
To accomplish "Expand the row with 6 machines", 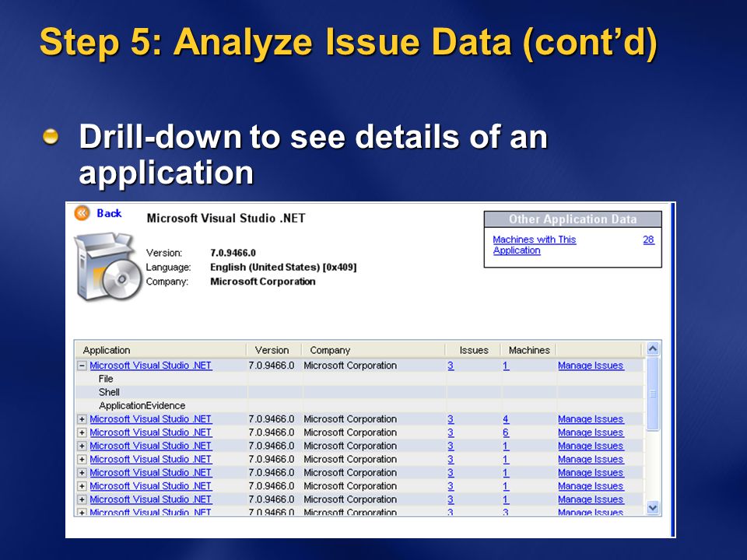I will [x=82, y=432].
